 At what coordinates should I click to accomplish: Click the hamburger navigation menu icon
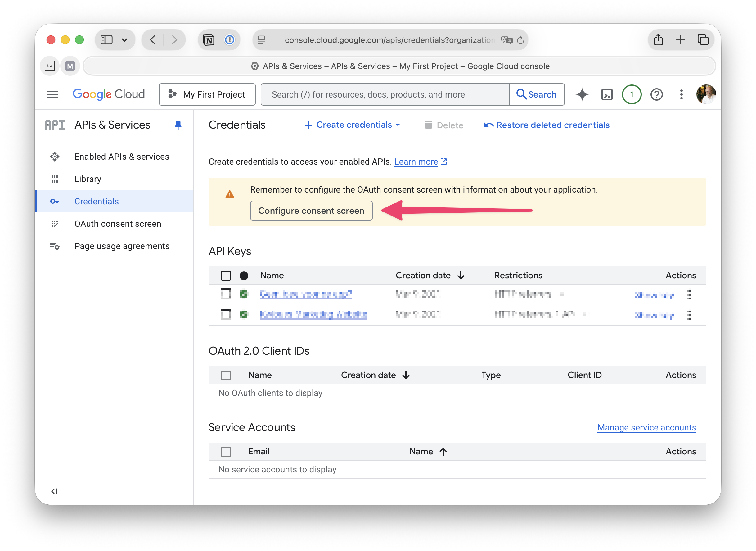pyautogui.click(x=52, y=94)
